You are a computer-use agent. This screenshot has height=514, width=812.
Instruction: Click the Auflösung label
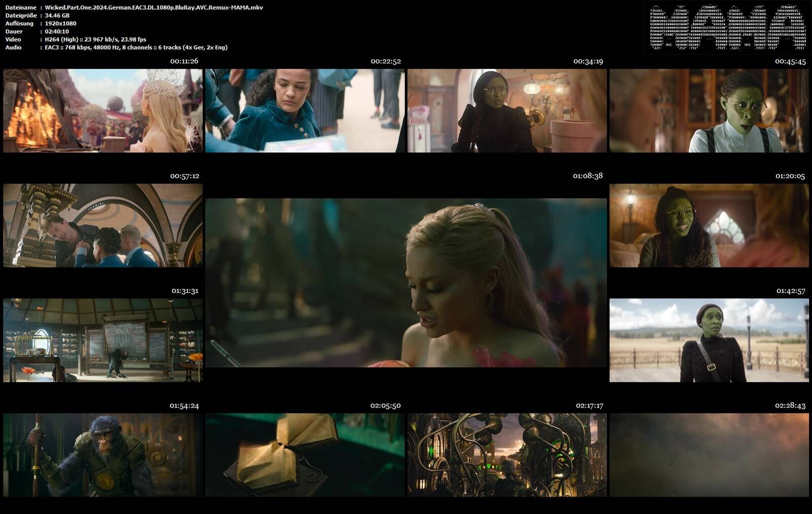[19, 23]
